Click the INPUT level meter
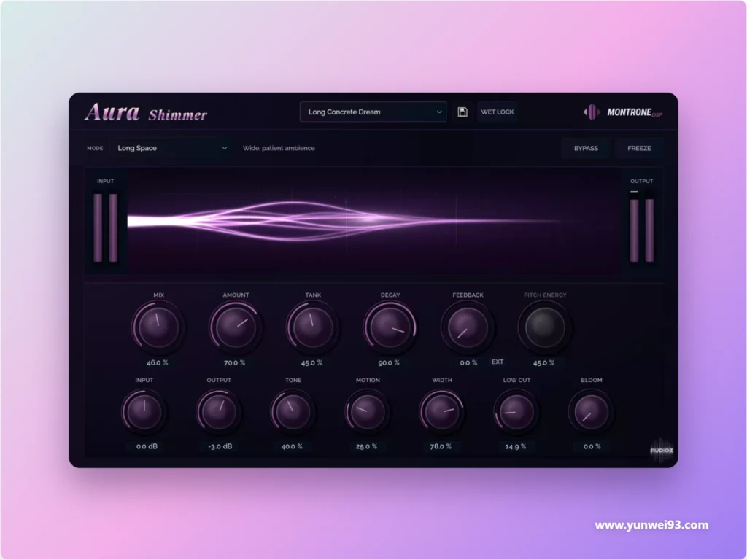The width and height of the screenshot is (747, 560). point(106,227)
